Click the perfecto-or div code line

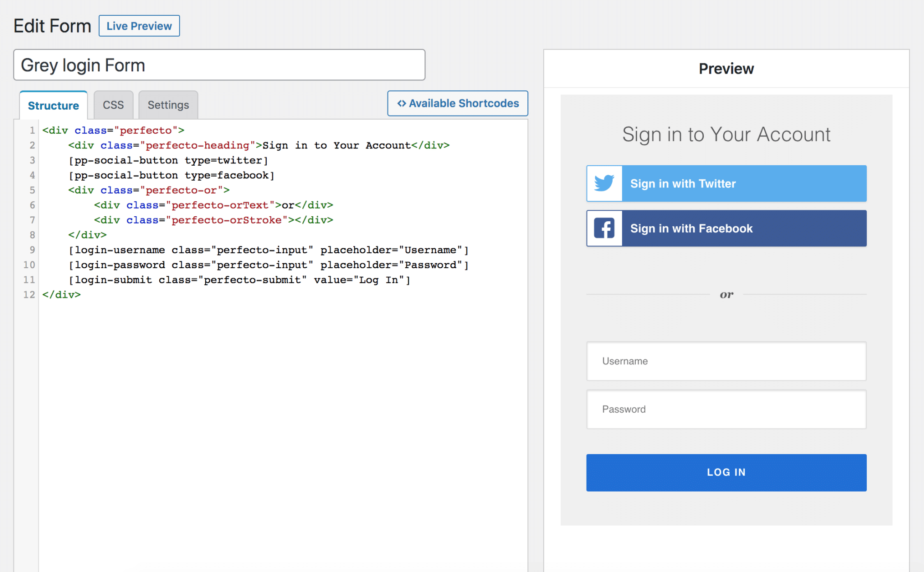pos(149,190)
